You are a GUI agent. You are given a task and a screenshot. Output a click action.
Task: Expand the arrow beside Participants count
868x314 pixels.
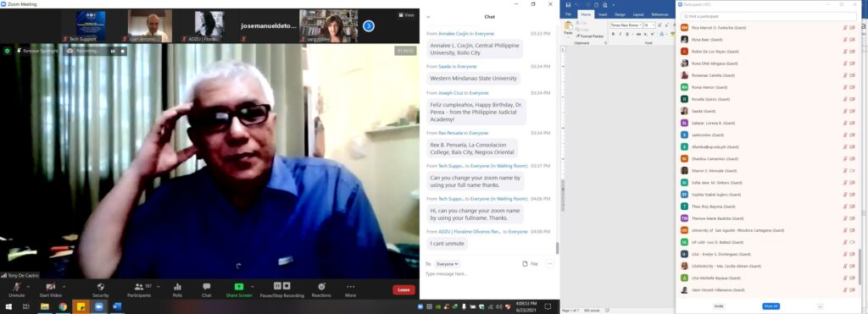coord(159,286)
